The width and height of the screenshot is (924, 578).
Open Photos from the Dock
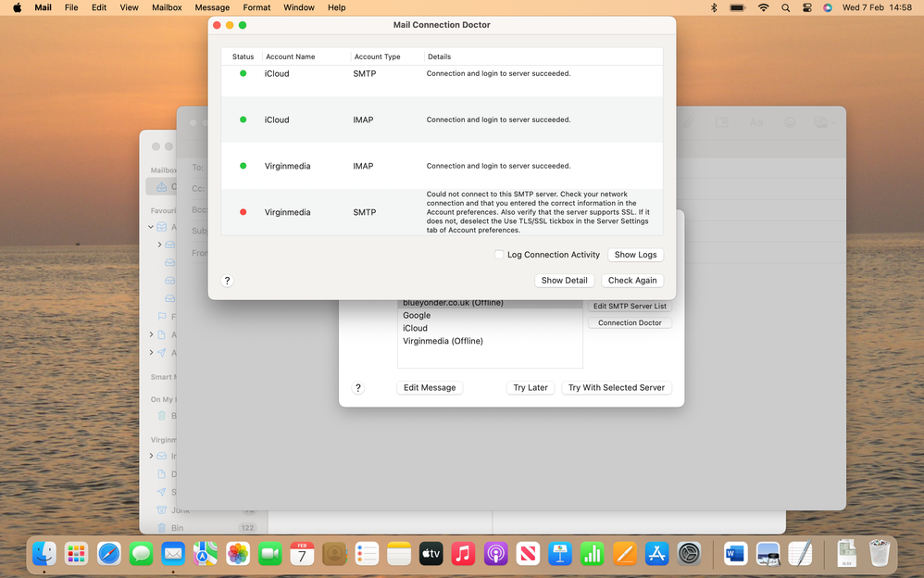[x=238, y=554]
